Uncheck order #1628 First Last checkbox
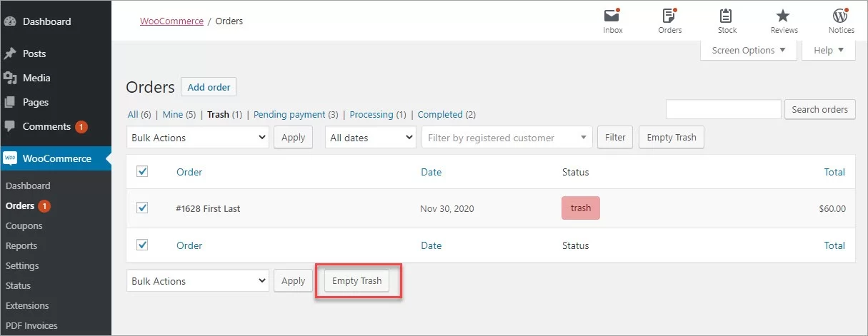This screenshot has height=336, width=868. (x=142, y=208)
